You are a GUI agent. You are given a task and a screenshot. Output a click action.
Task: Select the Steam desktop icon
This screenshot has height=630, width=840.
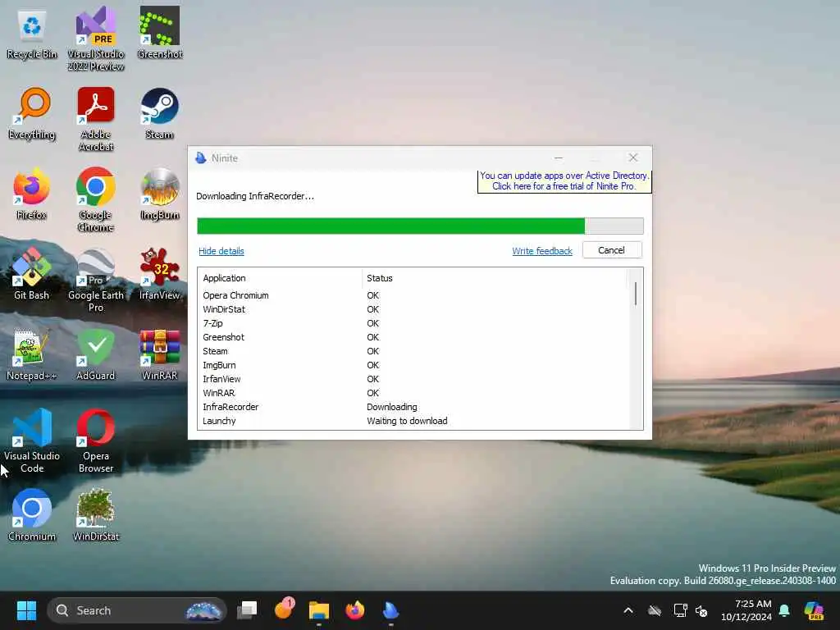[160, 114]
